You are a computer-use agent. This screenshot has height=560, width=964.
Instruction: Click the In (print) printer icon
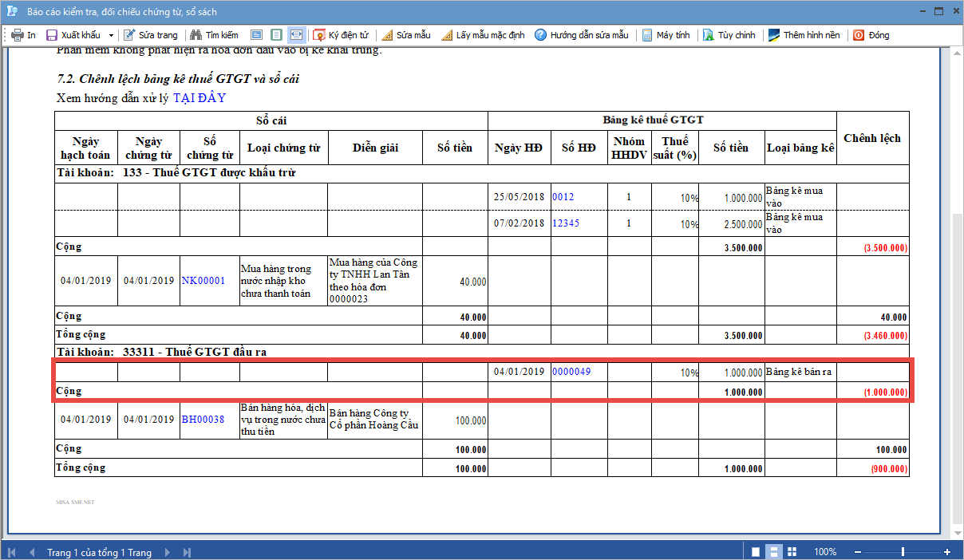pos(18,35)
